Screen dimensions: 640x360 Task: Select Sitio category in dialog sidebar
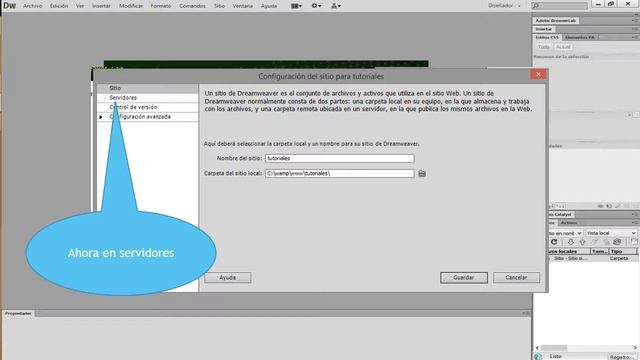(147, 88)
